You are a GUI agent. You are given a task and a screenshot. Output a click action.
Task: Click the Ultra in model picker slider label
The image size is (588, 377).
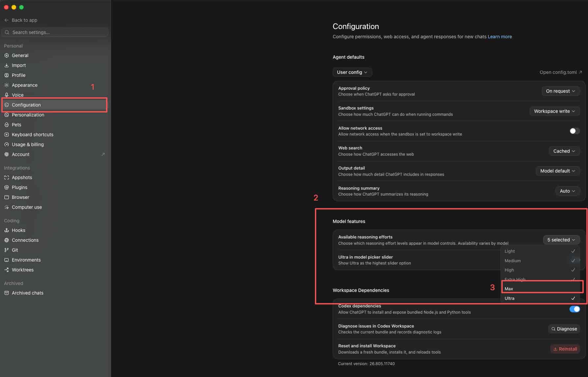tap(365, 257)
